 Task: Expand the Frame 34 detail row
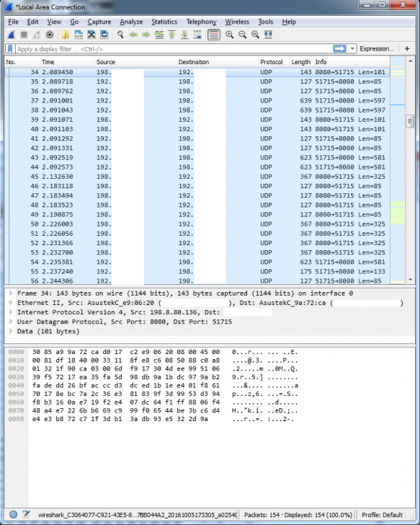click(11, 293)
